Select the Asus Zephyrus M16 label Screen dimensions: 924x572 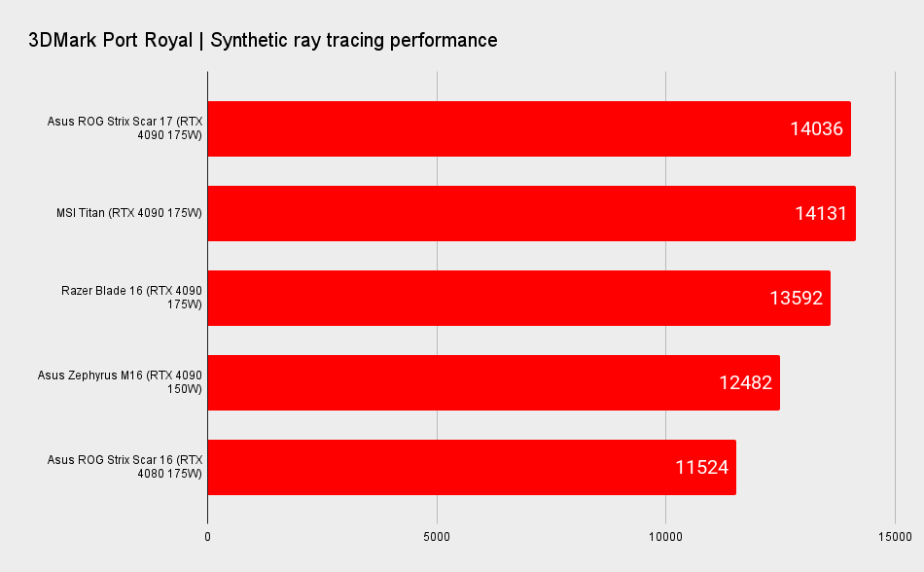pyautogui.click(x=120, y=381)
